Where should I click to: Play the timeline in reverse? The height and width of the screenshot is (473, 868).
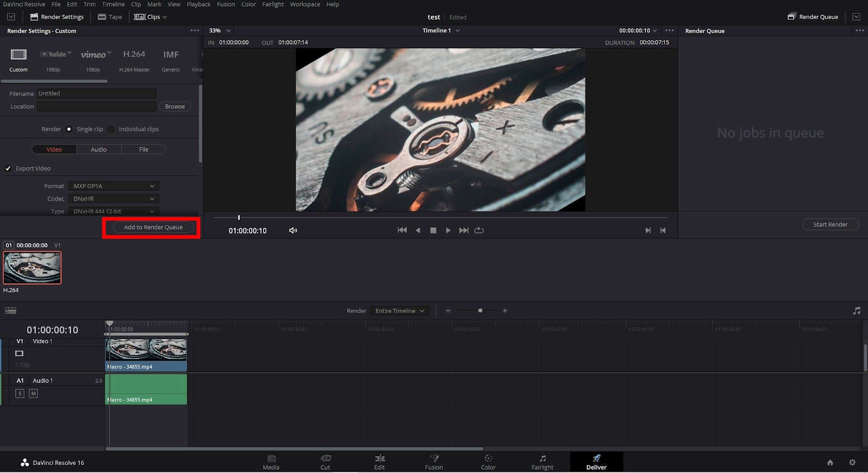[418, 230]
